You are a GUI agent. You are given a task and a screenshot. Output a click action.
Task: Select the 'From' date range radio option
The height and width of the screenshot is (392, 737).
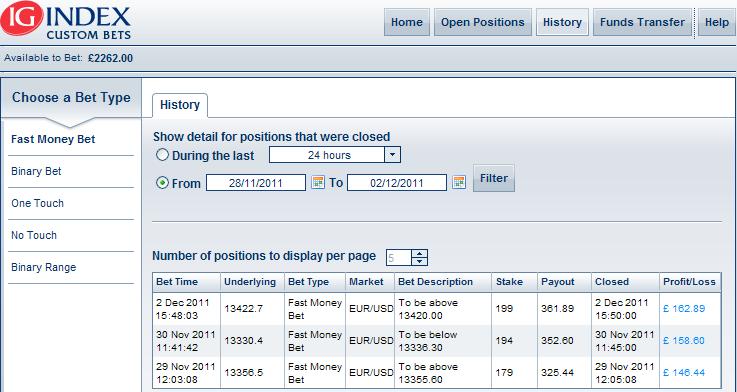pyautogui.click(x=162, y=183)
